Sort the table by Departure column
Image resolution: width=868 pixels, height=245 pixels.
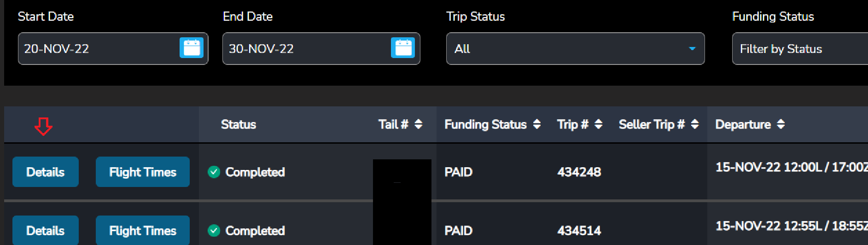[x=781, y=124]
